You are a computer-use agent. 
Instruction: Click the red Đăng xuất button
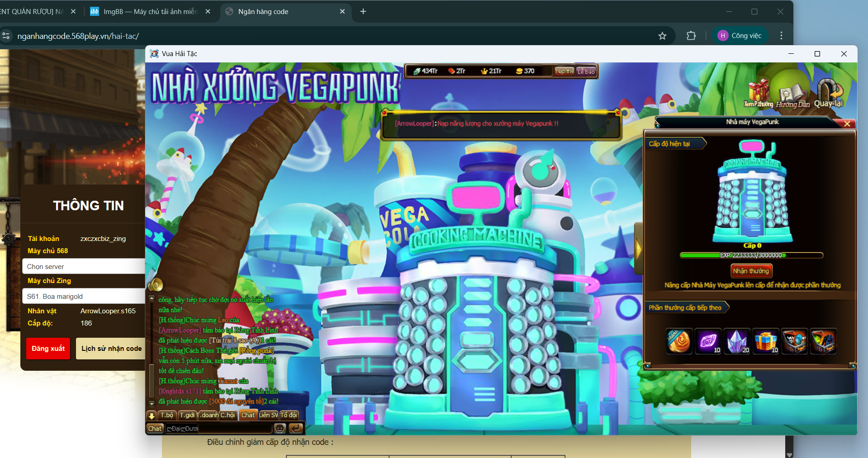pos(48,349)
